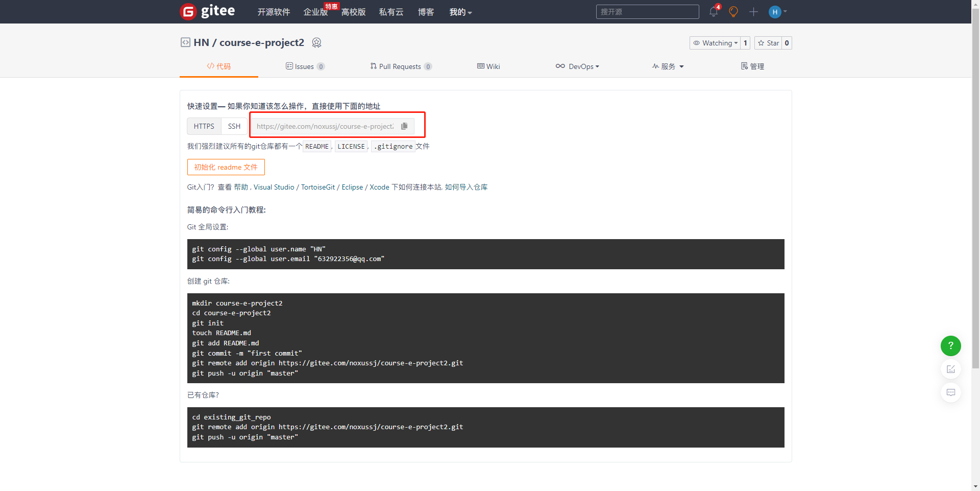
Task: Click the 'git config --global user.name' line
Action: click(259, 249)
